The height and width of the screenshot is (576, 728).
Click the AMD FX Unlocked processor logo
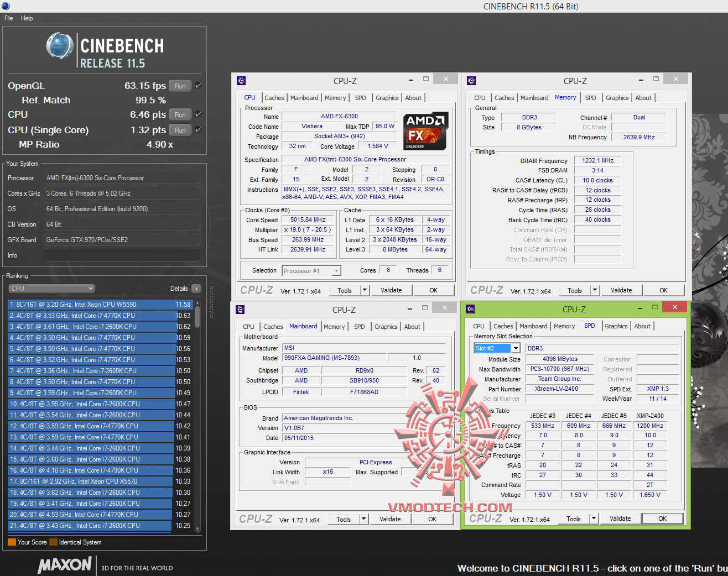[x=426, y=131]
